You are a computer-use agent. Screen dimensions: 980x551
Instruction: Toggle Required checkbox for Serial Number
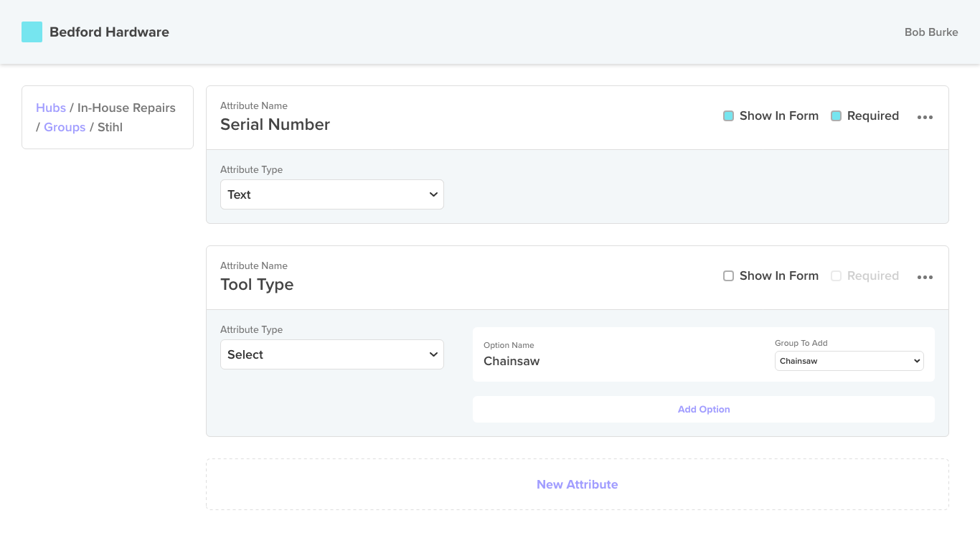point(836,116)
